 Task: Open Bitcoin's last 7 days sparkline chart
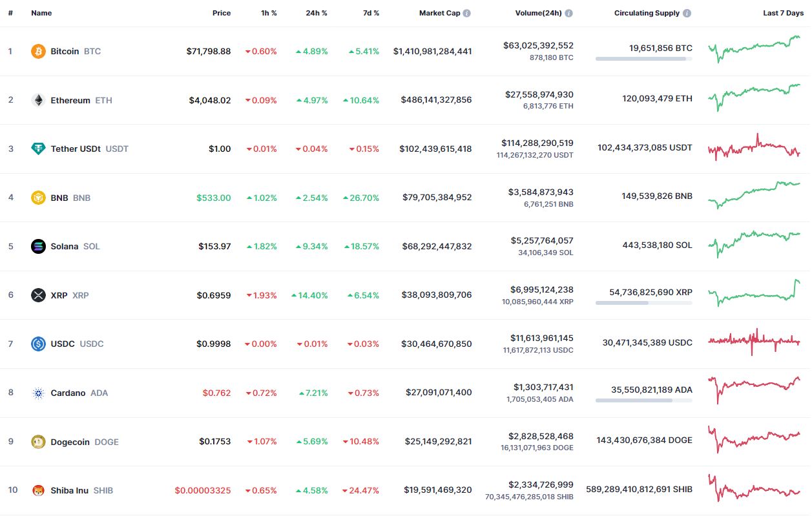pos(755,49)
